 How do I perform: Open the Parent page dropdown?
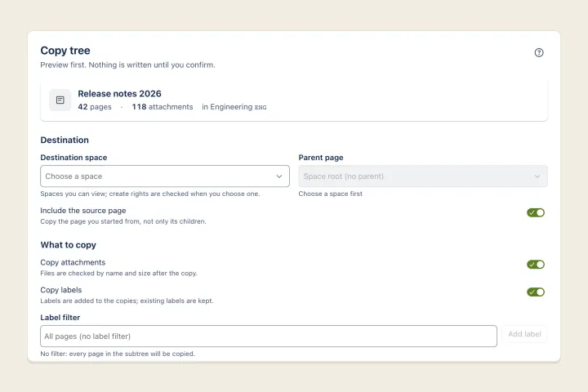coord(423,176)
